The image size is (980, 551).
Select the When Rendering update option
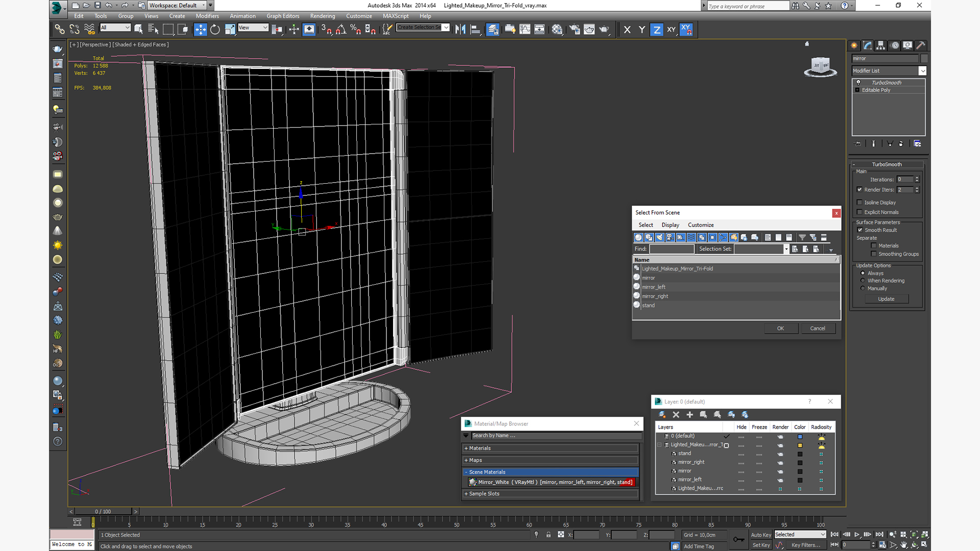[863, 281]
